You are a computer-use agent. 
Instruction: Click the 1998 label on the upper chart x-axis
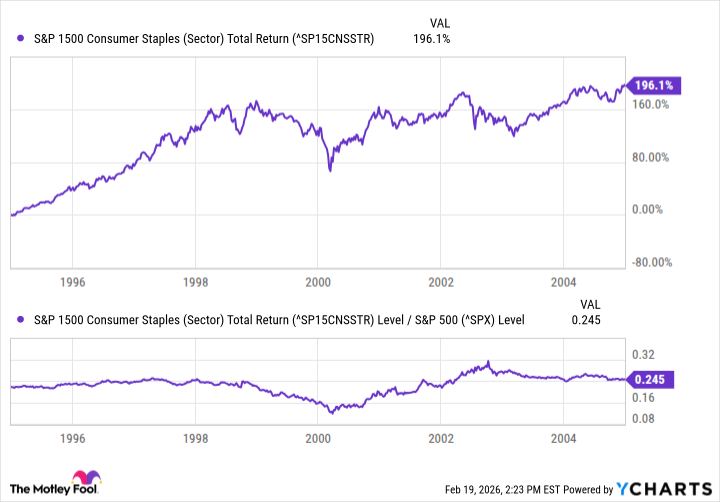[x=196, y=283]
